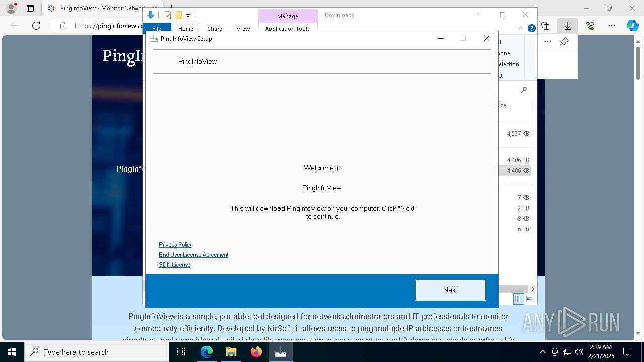Close the PingInfoView Setup window
The image size is (644, 362).
[x=486, y=38]
